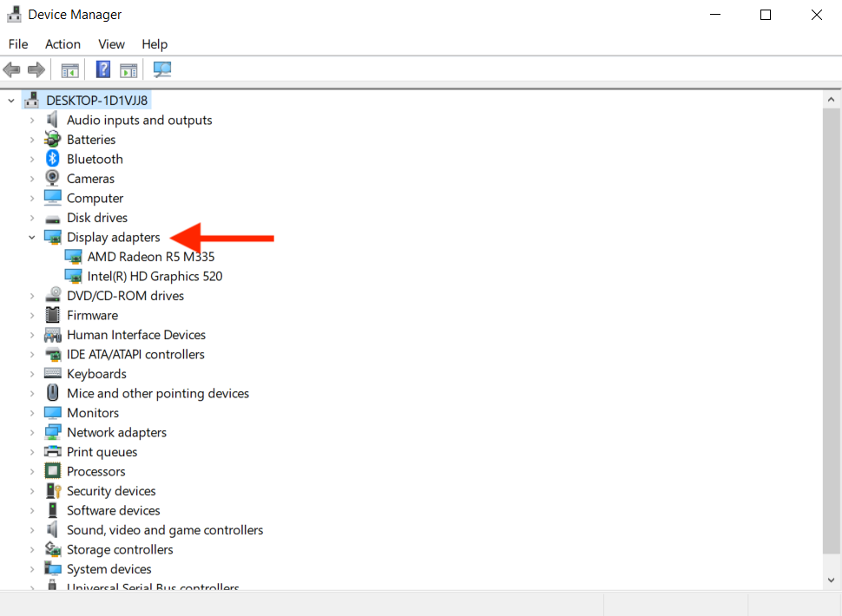
Task: Click the vertical scrollbar down arrow
Action: (831, 580)
